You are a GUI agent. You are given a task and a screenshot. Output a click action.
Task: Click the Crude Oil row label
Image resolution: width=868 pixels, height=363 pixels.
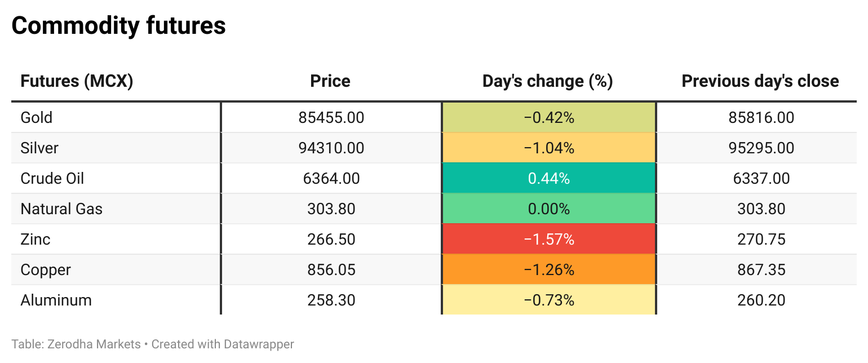point(52,179)
